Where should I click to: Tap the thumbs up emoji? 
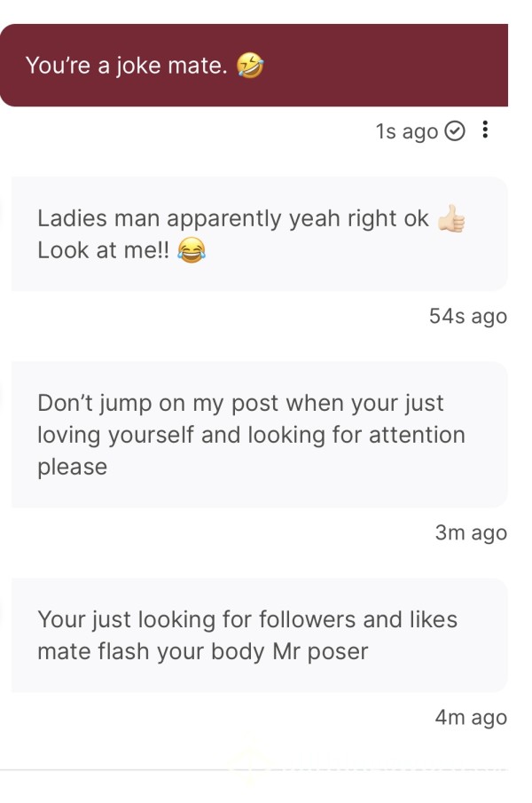tap(451, 218)
